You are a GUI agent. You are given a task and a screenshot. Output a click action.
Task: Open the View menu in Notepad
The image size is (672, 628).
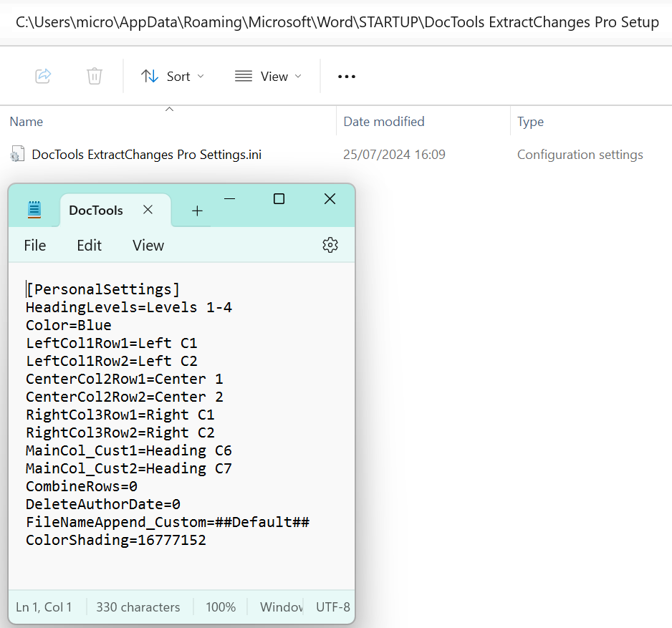coord(148,246)
